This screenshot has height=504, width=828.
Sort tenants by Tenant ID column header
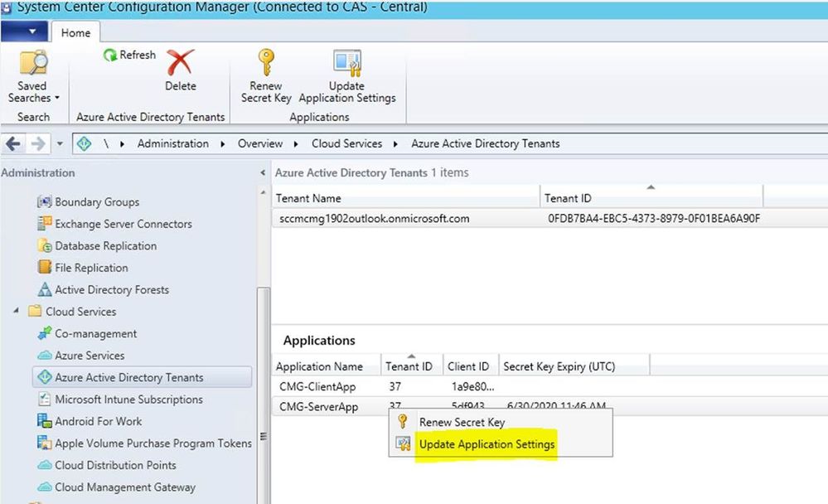651,198
